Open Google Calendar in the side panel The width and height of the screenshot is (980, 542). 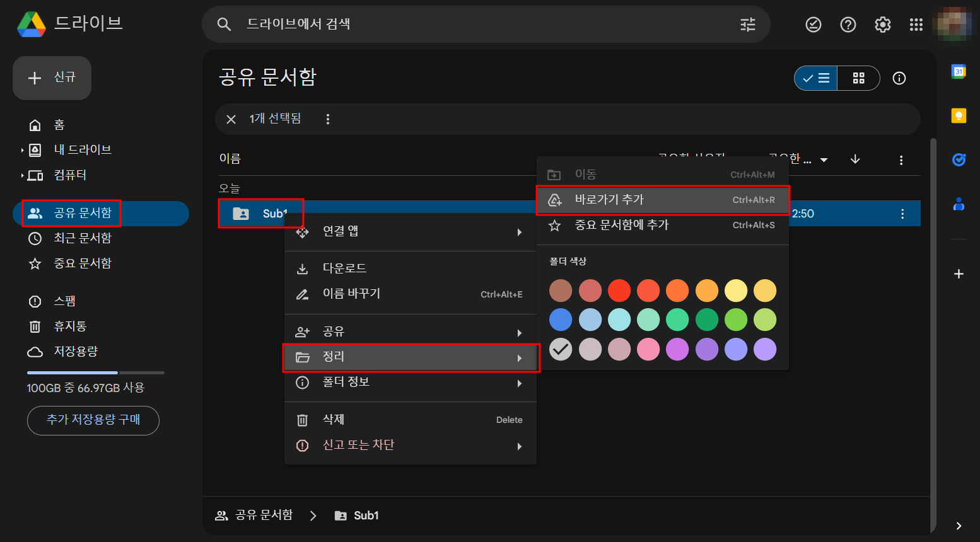pos(959,72)
